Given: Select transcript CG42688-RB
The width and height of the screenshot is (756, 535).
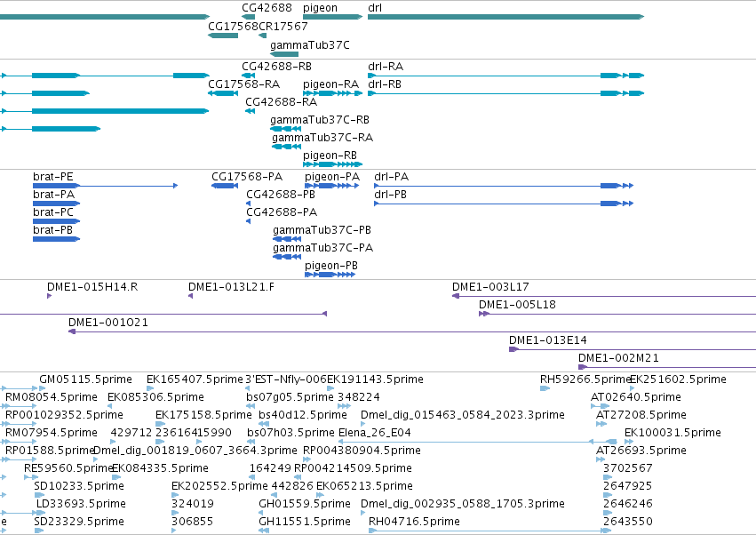Looking at the screenshot, I should pyautogui.click(x=277, y=66).
